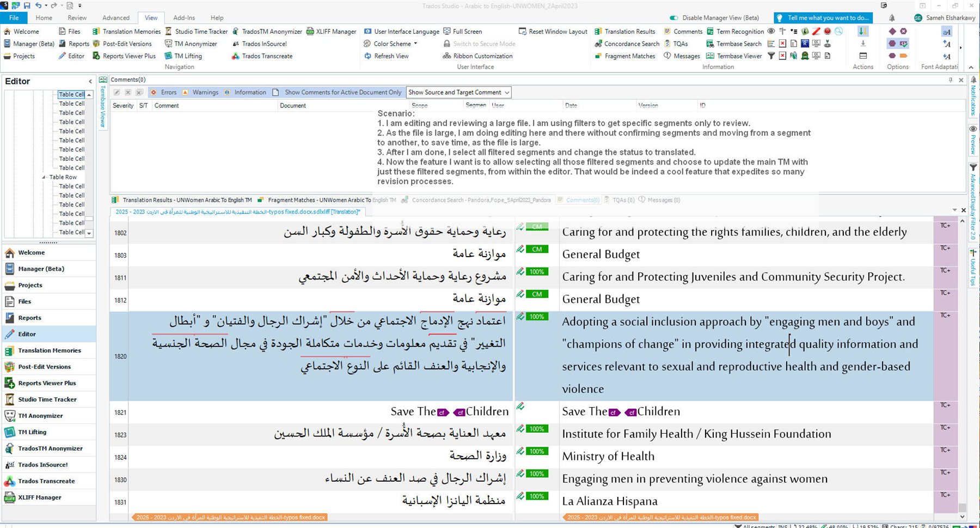Switch to the Advanced ribbon tab
980x528 pixels.
click(x=116, y=18)
